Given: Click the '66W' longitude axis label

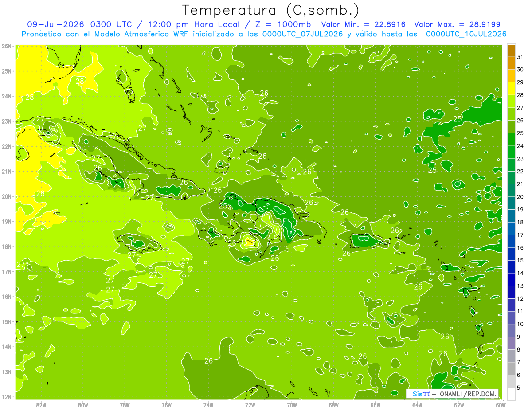Looking at the screenshot, I should pos(375,405).
